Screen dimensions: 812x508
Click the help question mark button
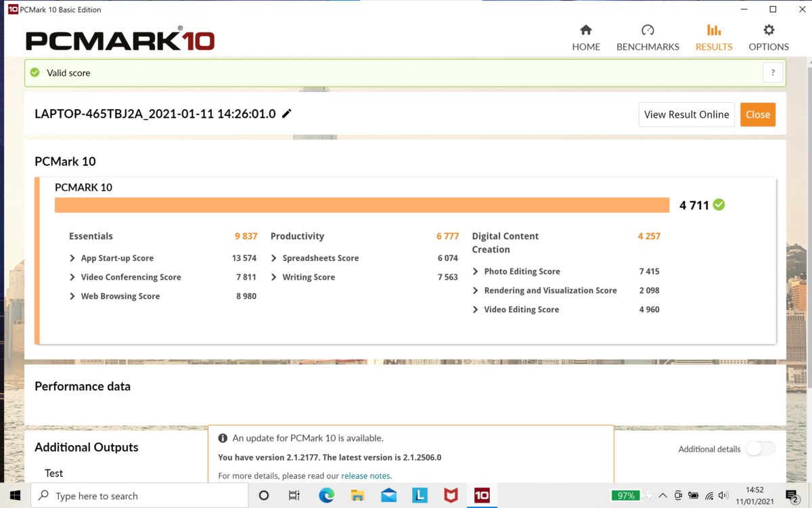[x=773, y=72]
